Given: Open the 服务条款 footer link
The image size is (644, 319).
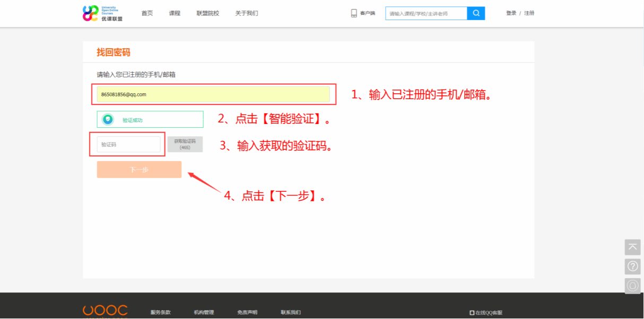Looking at the screenshot, I should (161, 313).
